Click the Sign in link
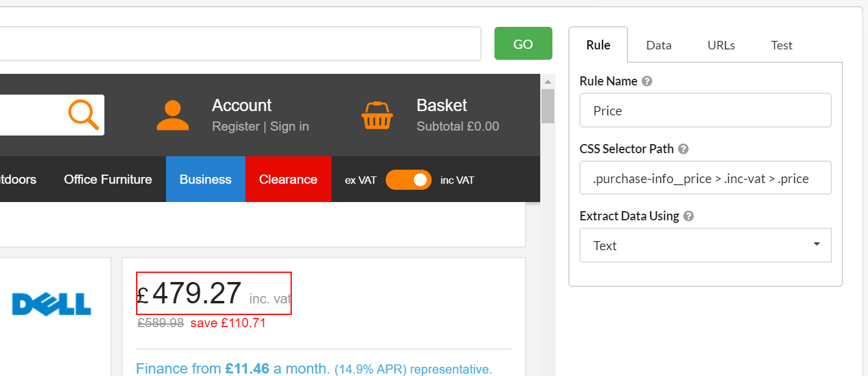The width and height of the screenshot is (868, 376). 289,126
